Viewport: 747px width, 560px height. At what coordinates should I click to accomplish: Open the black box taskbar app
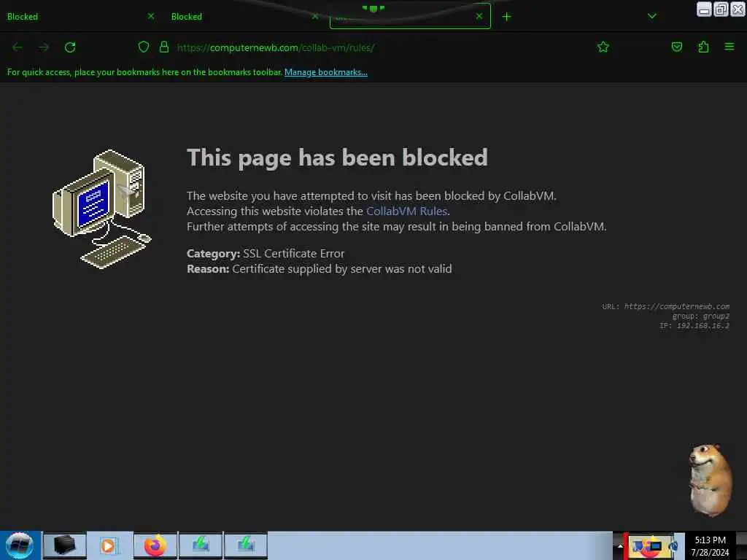(x=64, y=545)
